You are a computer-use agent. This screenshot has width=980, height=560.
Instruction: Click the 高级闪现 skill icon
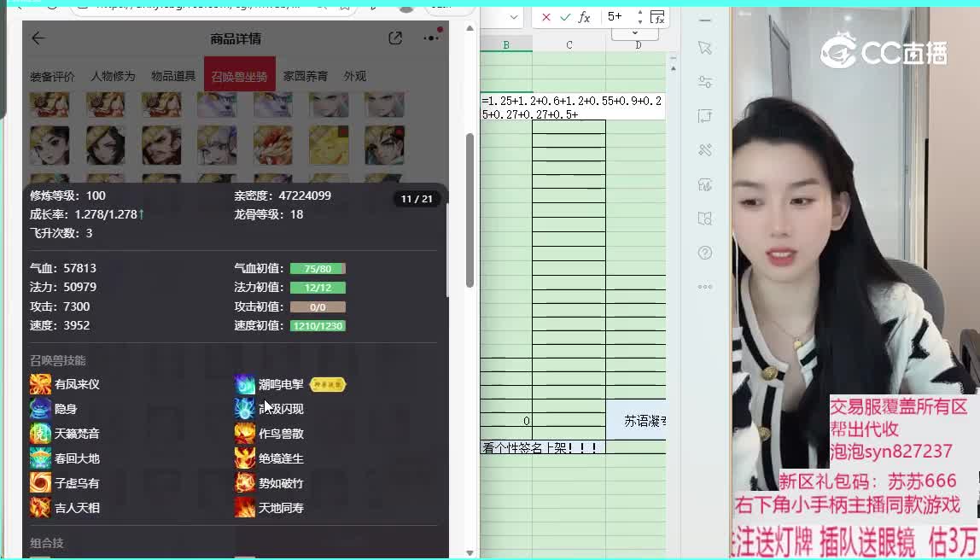point(245,409)
